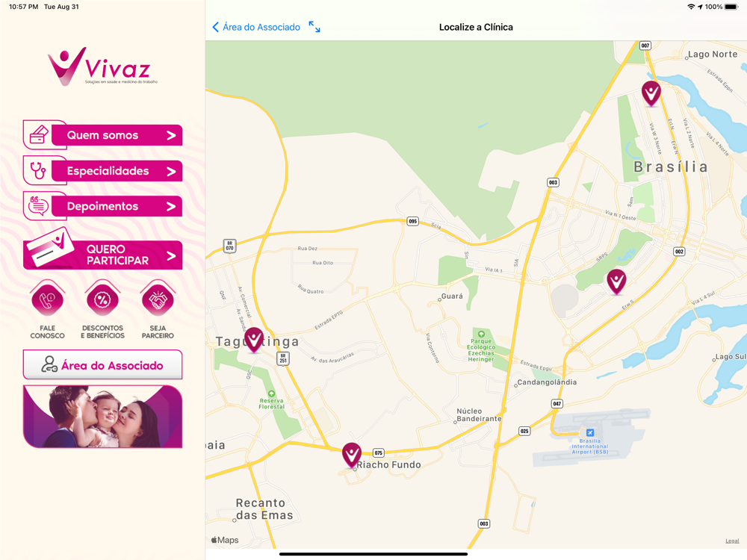Tap the Parque Ecológico Ezechias Heringer marker

481,335
